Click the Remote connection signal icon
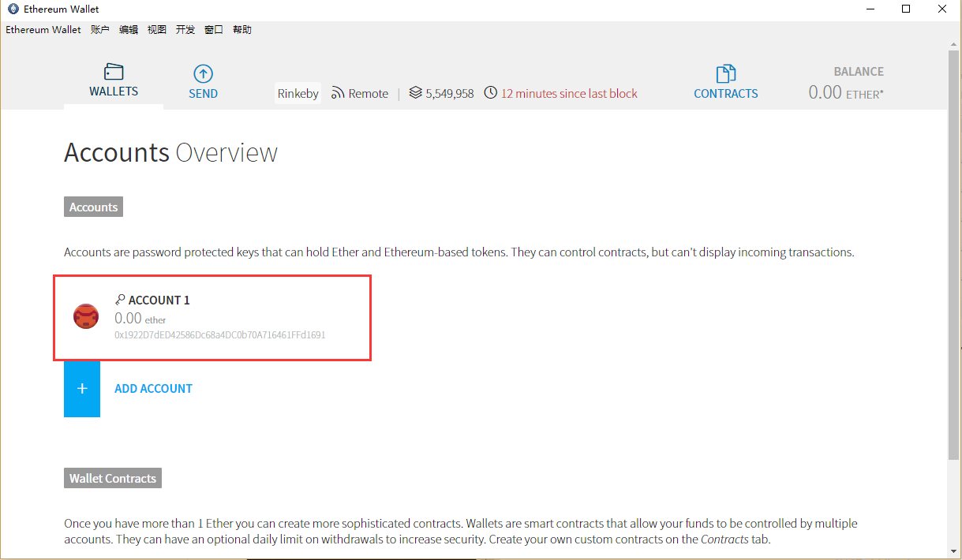 pyautogui.click(x=338, y=93)
